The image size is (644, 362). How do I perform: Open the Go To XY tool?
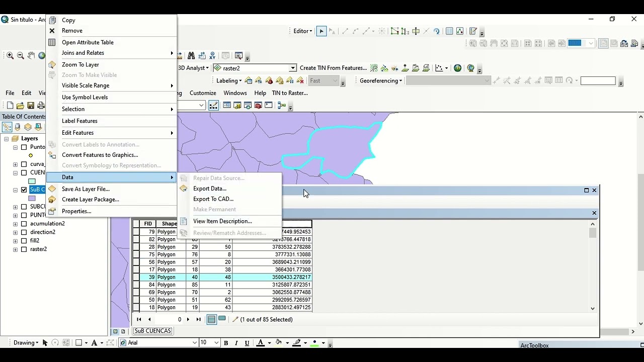tap(212, 56)
